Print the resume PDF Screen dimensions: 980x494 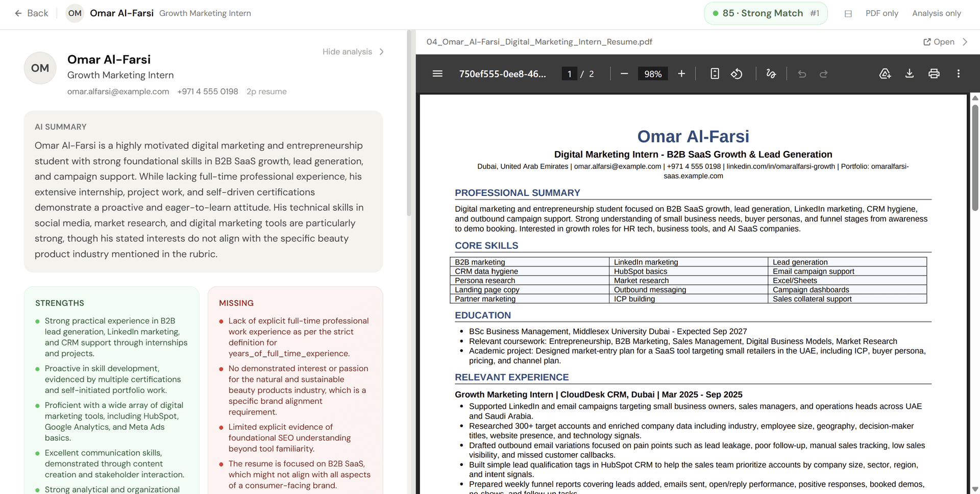tap(934, 74)
